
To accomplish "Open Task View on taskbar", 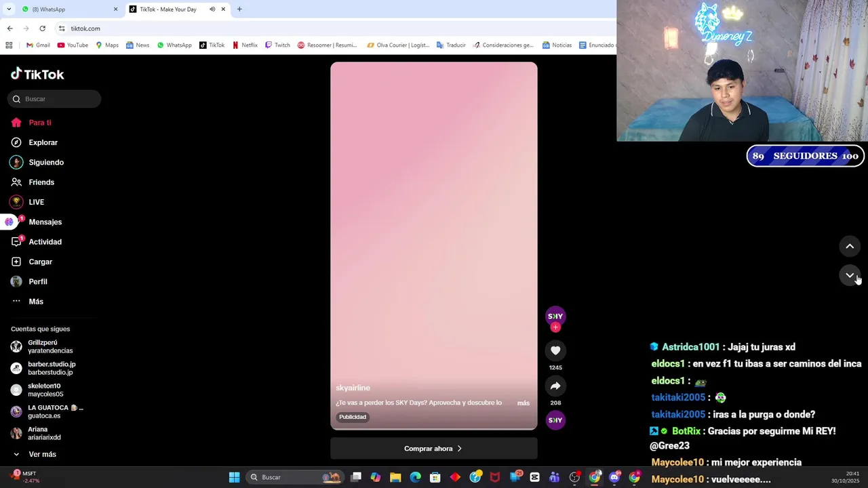I will [356, 477].
